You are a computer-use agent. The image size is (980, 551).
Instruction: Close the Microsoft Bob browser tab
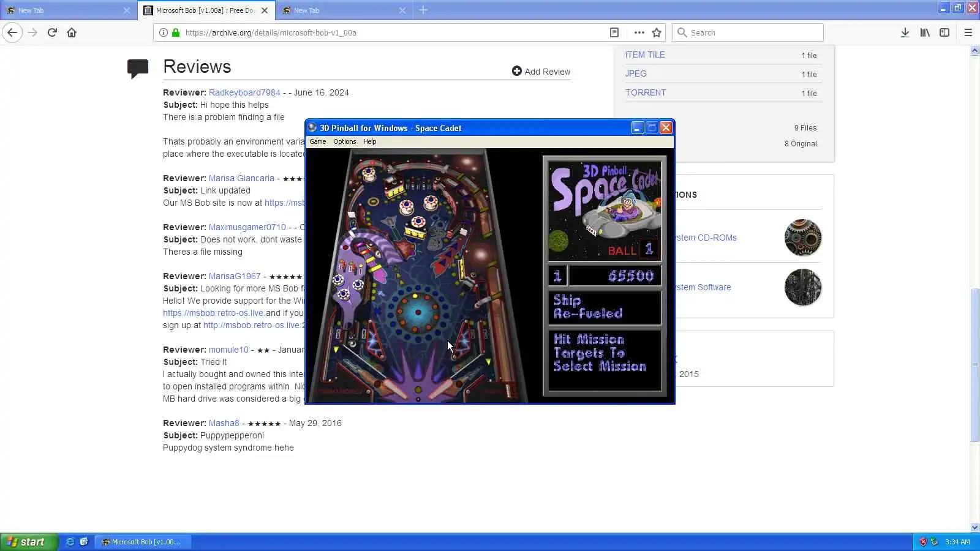(x=265, y=10)
